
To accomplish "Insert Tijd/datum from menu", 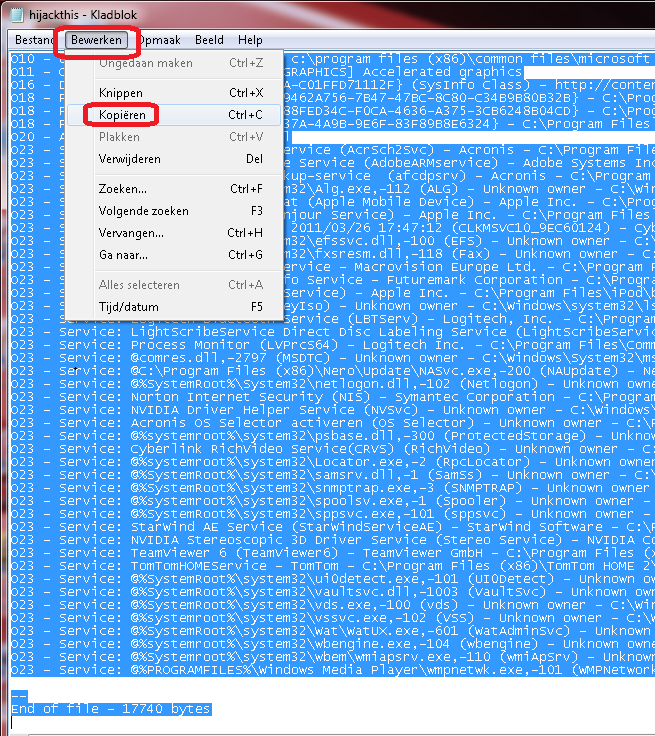I will 174,307.
